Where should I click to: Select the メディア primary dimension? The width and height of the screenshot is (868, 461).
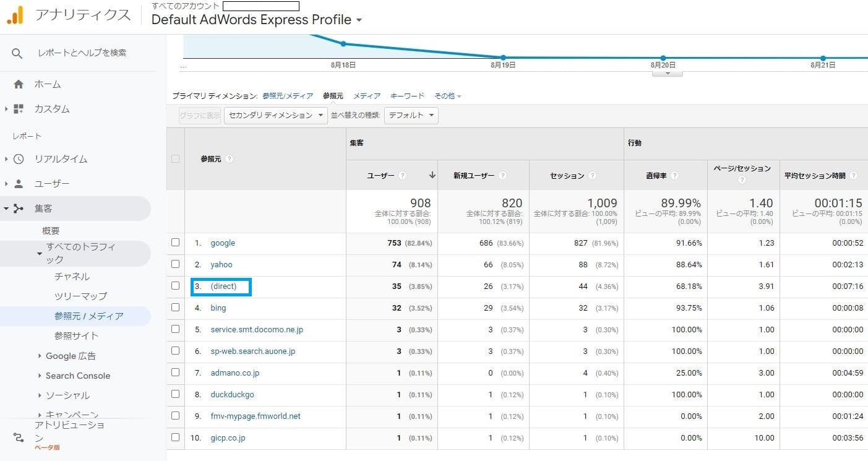[367, 96]
